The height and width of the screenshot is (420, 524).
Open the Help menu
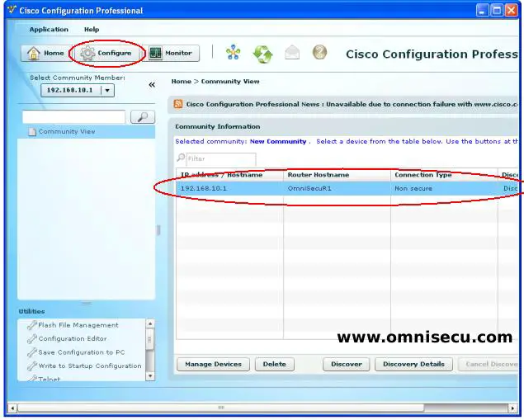tap(92, 30)
